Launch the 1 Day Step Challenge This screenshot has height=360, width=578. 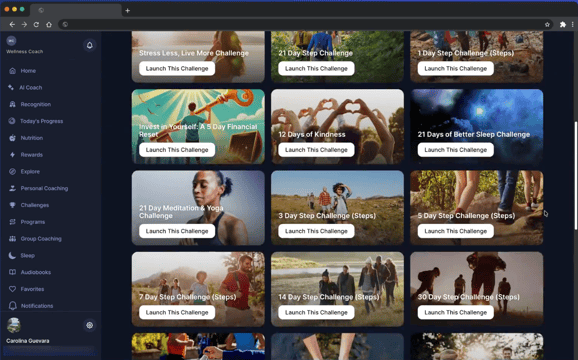(456, 69)
